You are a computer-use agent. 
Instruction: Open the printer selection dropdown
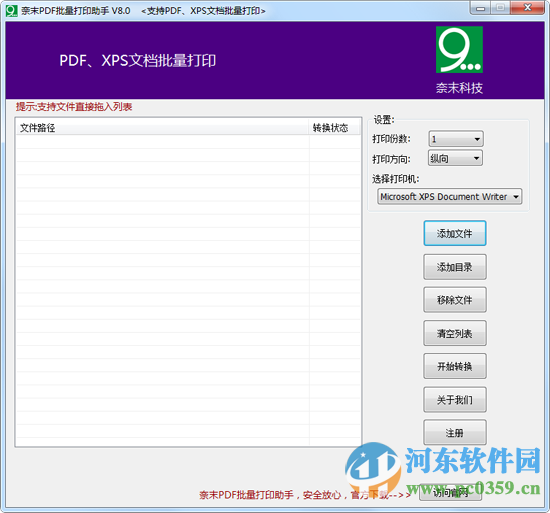click(x=449, y=196)
